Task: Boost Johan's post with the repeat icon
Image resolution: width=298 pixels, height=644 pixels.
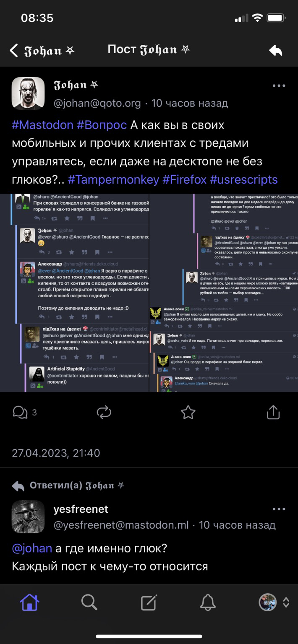Action: click(104, 412)
